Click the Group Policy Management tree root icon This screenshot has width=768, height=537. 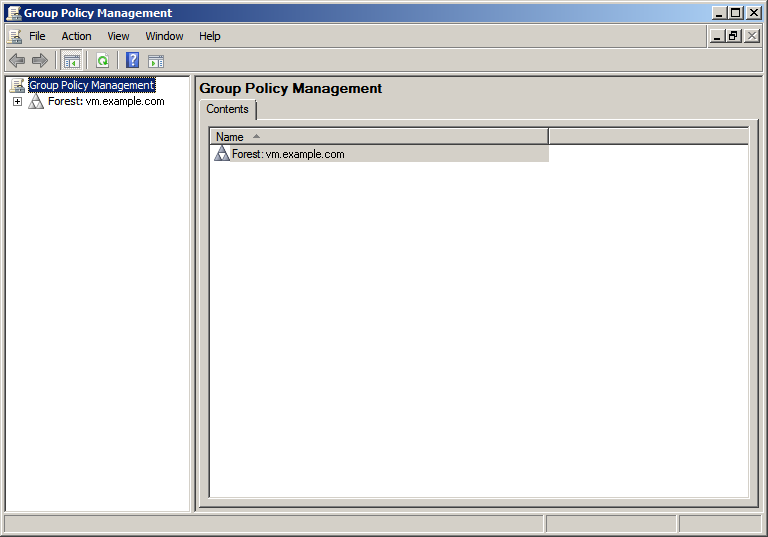(x=17, y=85)
